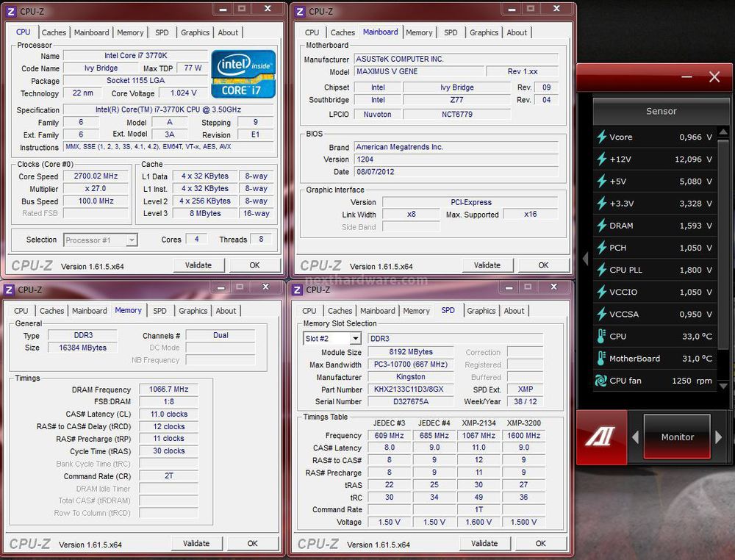The width and height of the screenshot is (735, 560).
Task: Click OK in the Memory window
Action: [253, 544]
